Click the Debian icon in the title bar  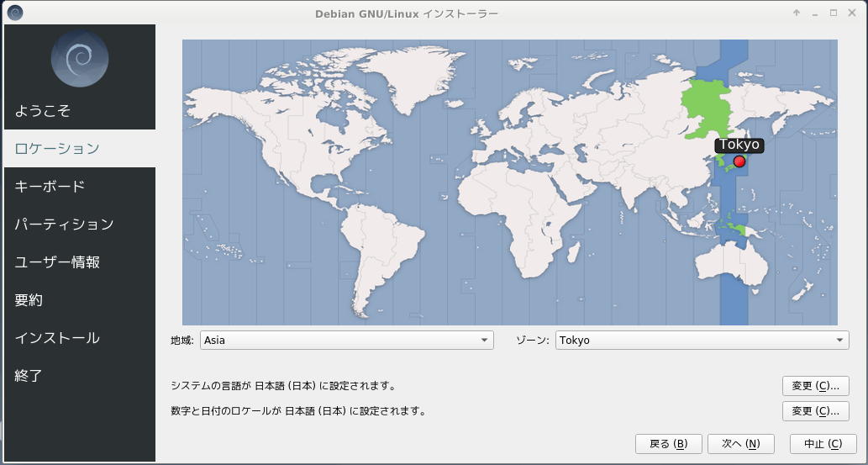point(14,13)
